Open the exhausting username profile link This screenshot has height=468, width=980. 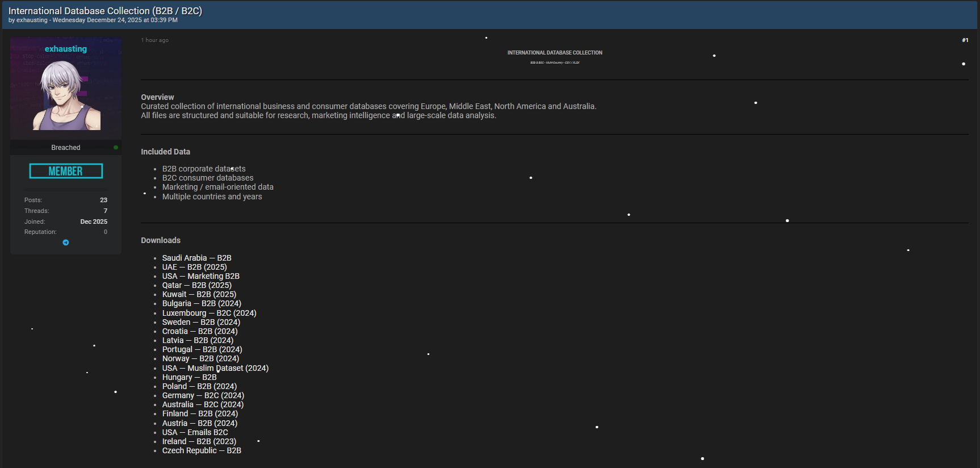pyautogui.click(x=66, y=49)
